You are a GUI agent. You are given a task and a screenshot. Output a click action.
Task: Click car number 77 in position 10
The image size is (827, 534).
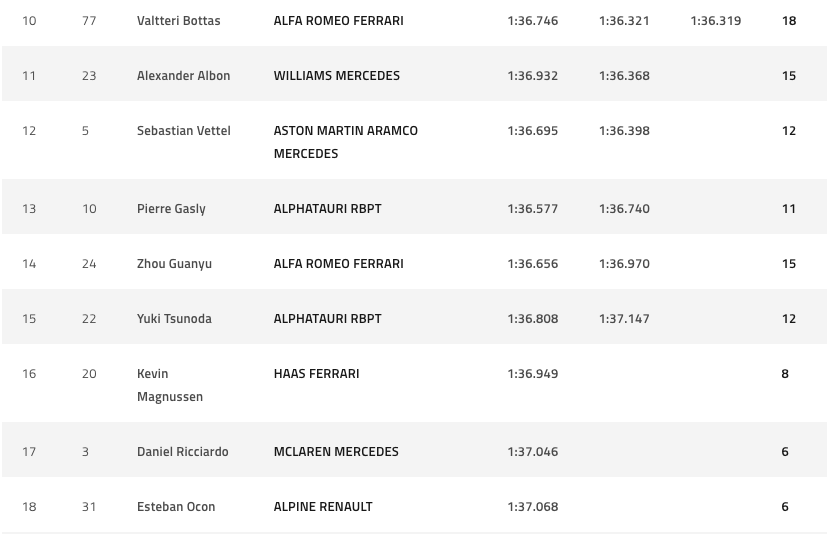89,21
